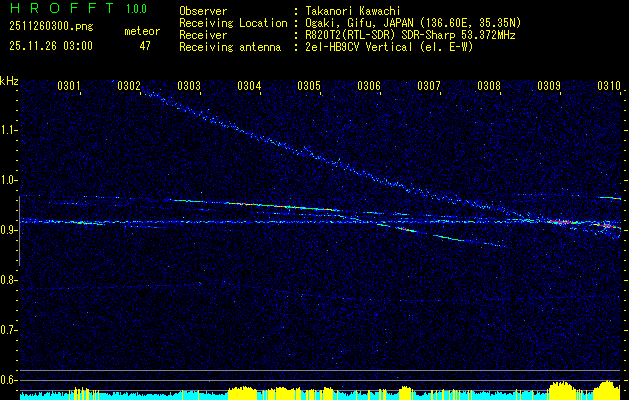Click the Receiver label

tap(203, 35)
